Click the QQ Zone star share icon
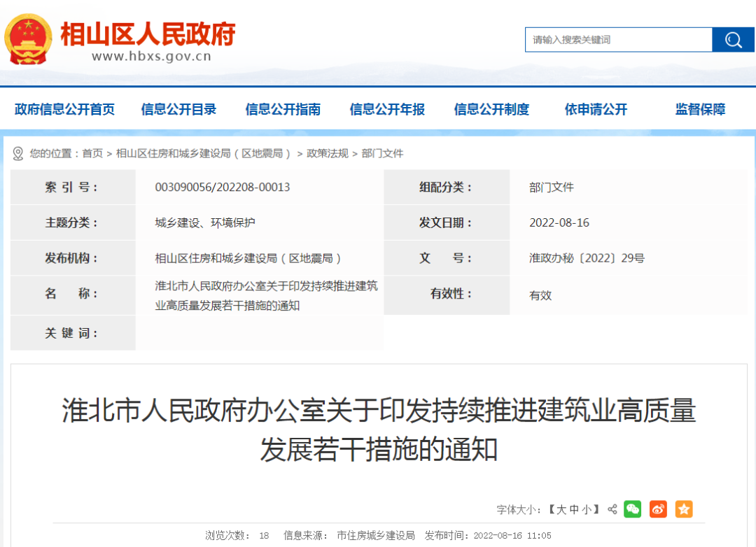Screen dimensions: 756x547 pos(683,509)
